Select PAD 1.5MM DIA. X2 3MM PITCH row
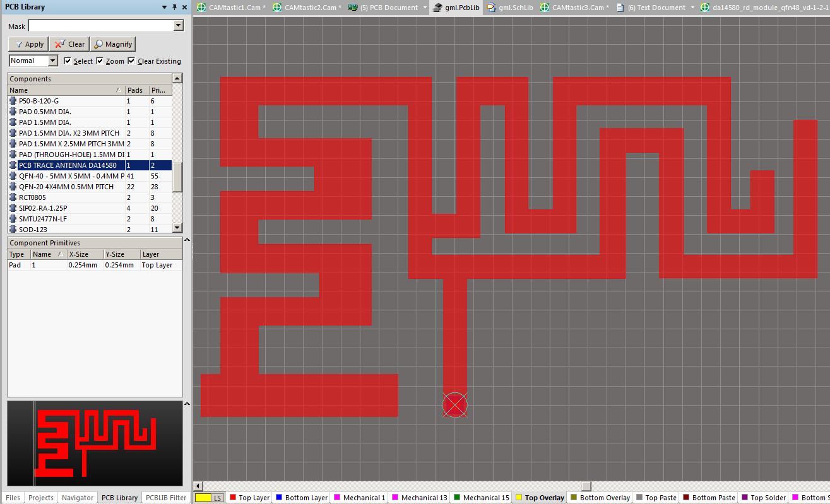Viewport: 830px width, 504px height. pyautogui.click(x=90, y=133)
